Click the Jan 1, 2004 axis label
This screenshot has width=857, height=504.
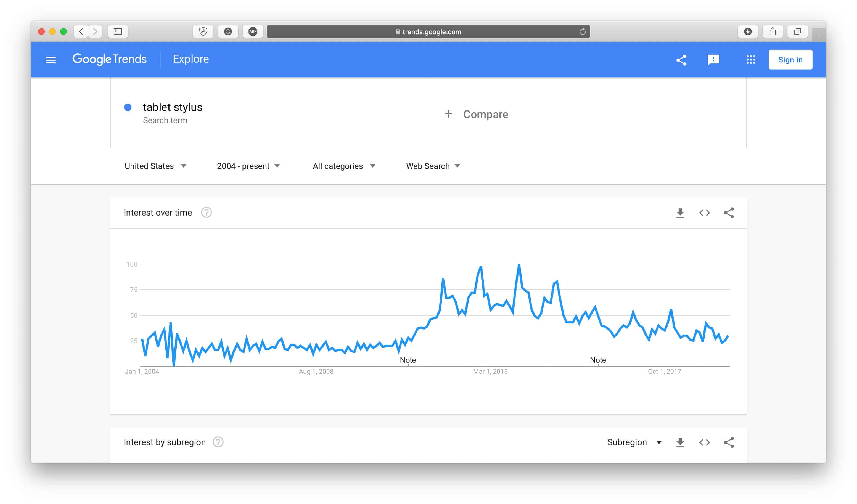click(x=142, y=371)
